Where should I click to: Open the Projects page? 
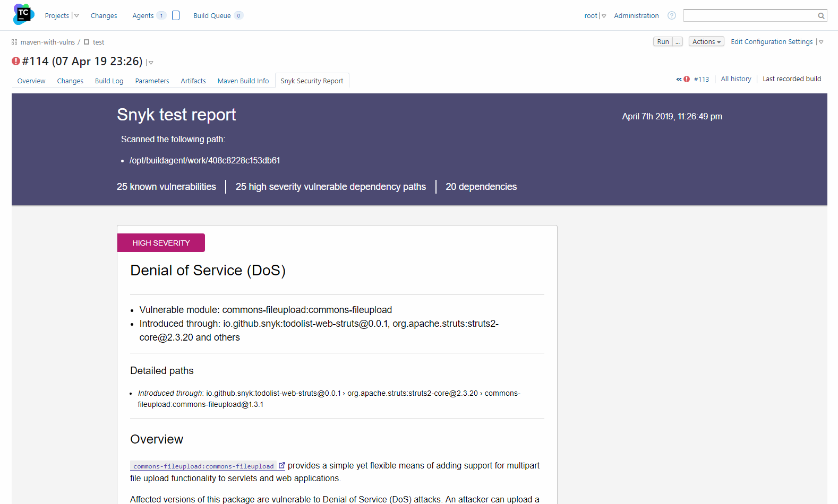coord(57,15)
